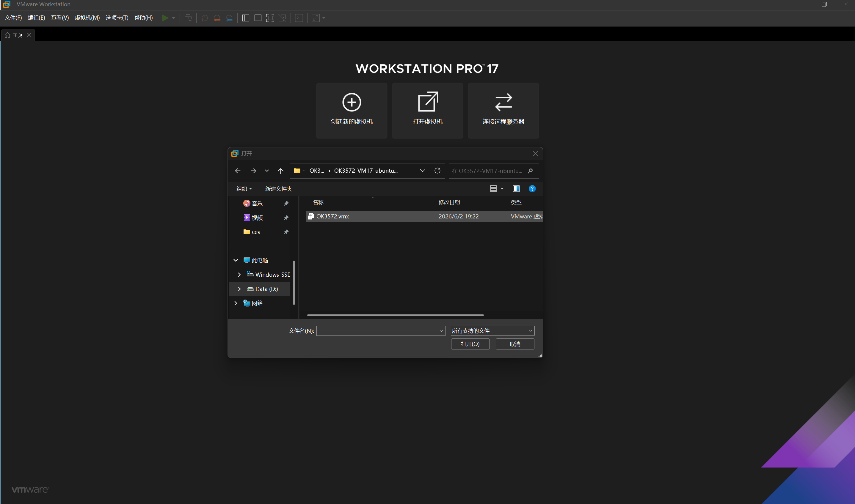The height and width of the screenshot is (504, 855).
Task: Open the recent locations dropdown chevron
Action: [x=267, y=171]
